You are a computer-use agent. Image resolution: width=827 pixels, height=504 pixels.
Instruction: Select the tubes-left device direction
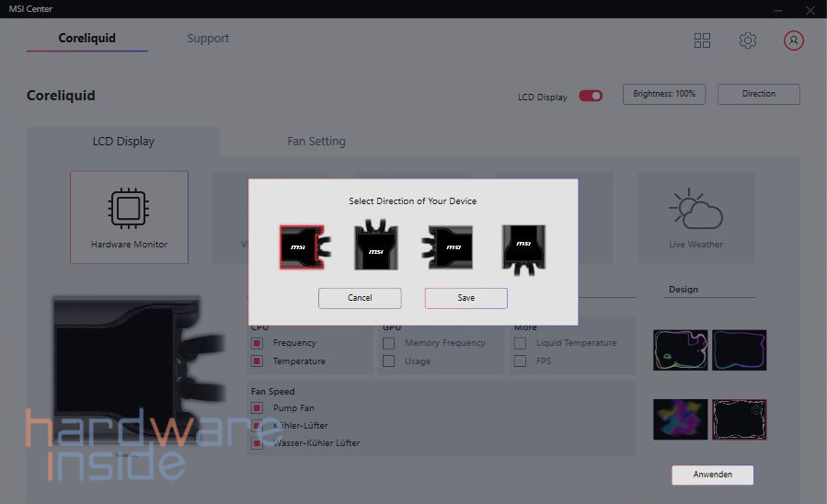tap(447, 247)
